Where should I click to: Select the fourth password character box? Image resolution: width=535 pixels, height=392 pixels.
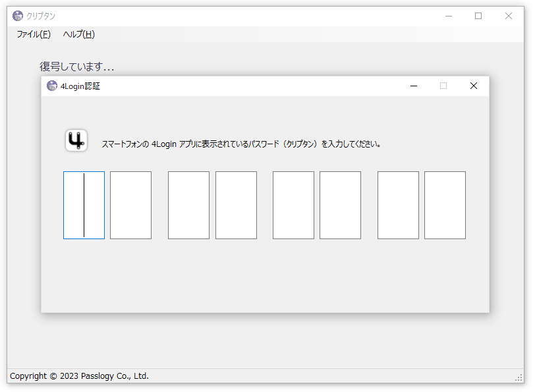tap(236, 205)
